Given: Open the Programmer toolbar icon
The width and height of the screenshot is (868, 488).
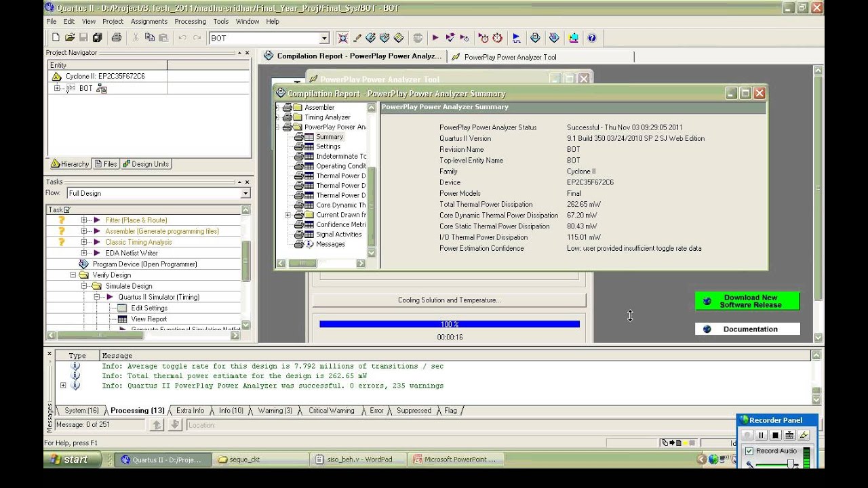Looking at the screenshot, I should pyautogui.click(x=554, y=38).
